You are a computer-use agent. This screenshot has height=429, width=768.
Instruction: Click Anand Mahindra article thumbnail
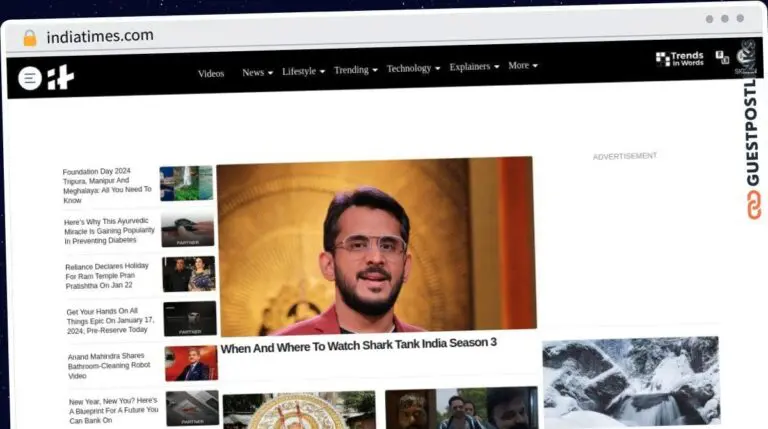click(x=191, y=363)
